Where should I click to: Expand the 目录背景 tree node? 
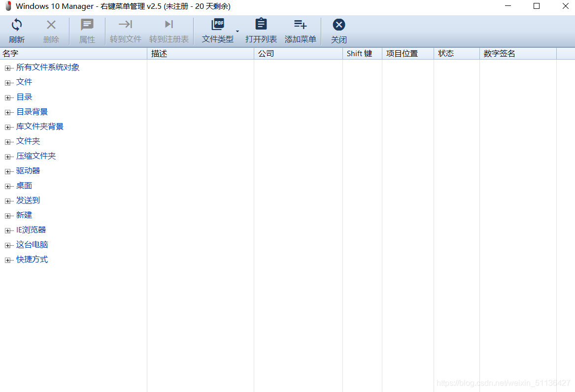7,112
